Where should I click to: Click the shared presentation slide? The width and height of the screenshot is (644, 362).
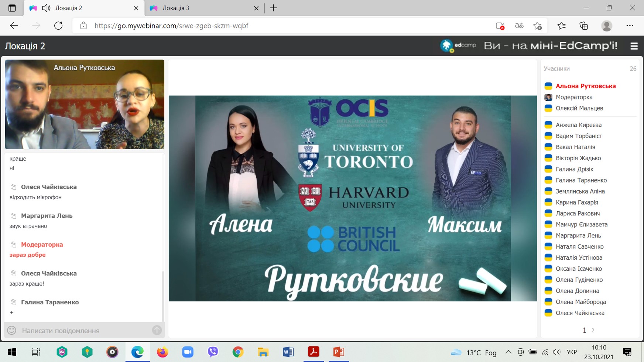(353, 198)
